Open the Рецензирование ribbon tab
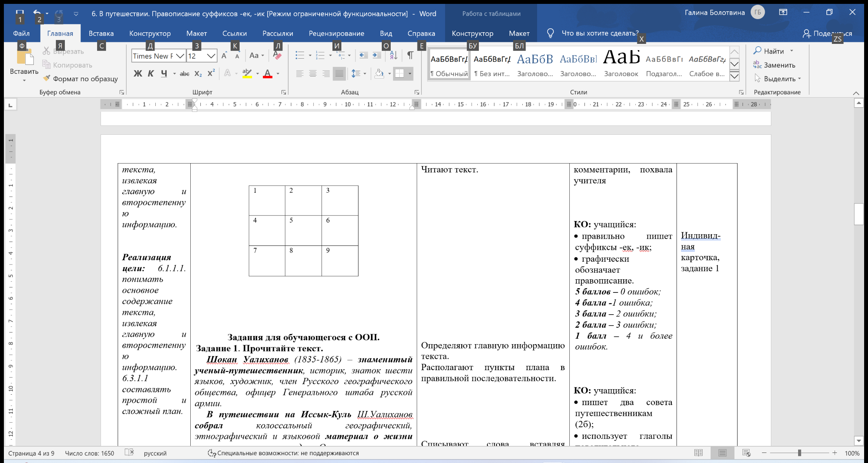The height and width of the screenshot is (463, 868). pos(336,33)
